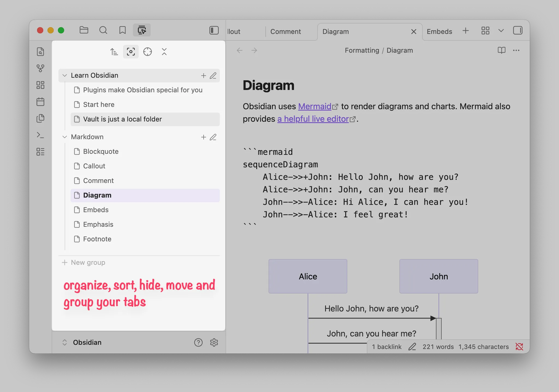Edit the Markdown group pencil icon
This screenshot has width=559, height=392.
coord(213,137)
